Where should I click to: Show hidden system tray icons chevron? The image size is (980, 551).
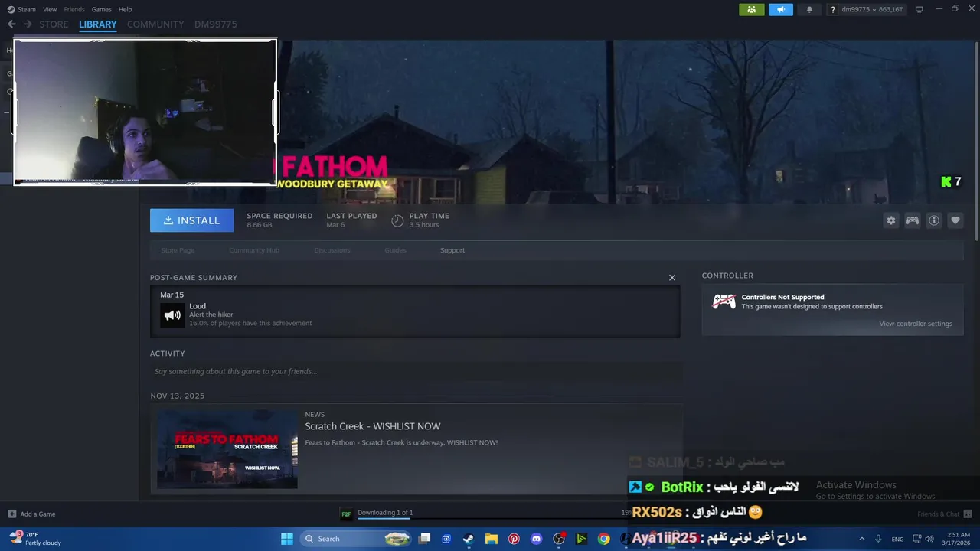[x=861, y=539]
